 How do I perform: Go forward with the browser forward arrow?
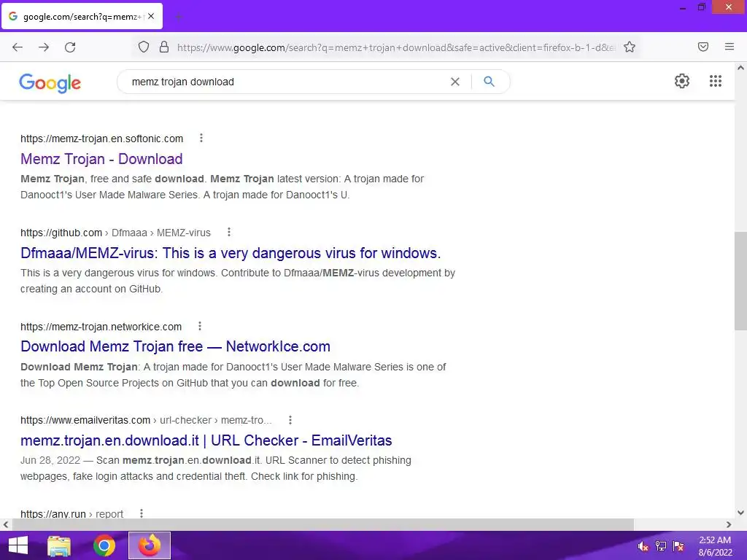[x=44, y=47]
